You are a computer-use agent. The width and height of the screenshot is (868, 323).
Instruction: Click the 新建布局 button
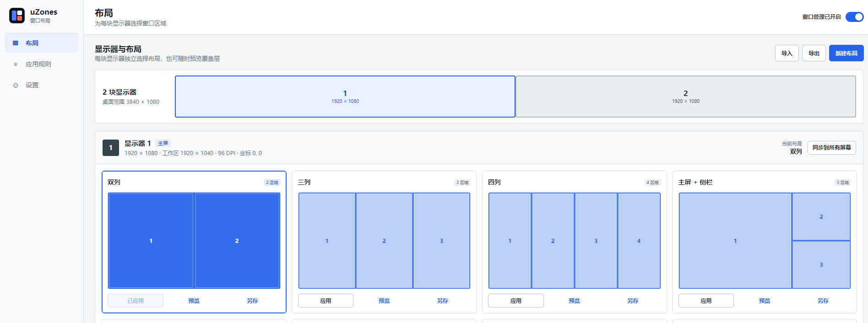(846, 53)
